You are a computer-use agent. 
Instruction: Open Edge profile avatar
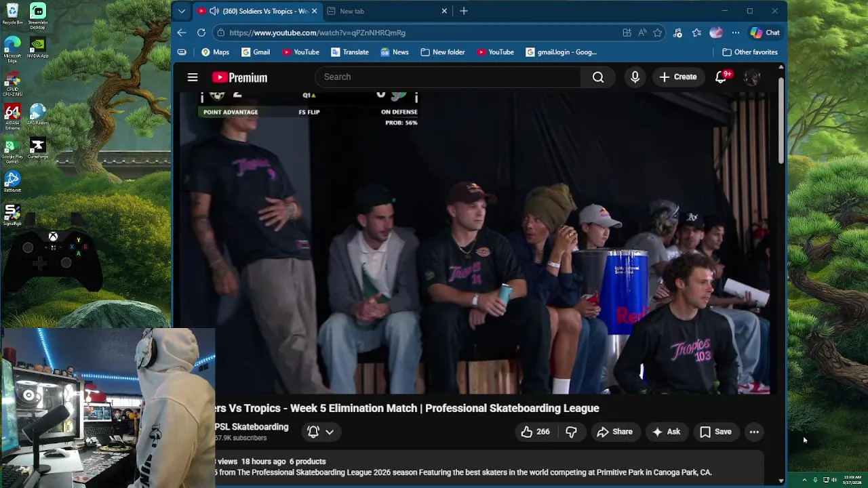[716, 33]
